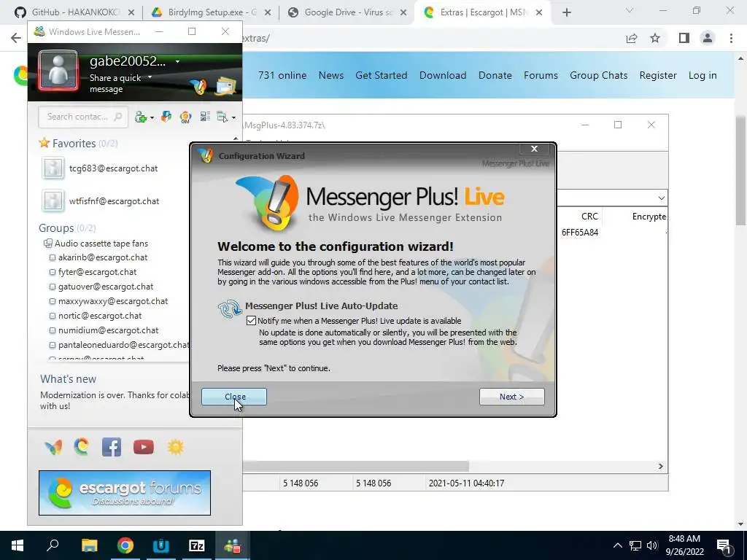Image resolution: width=747 pixels, height=560 pixels.
Task: Open the Download page link
Action: point(443,75)
